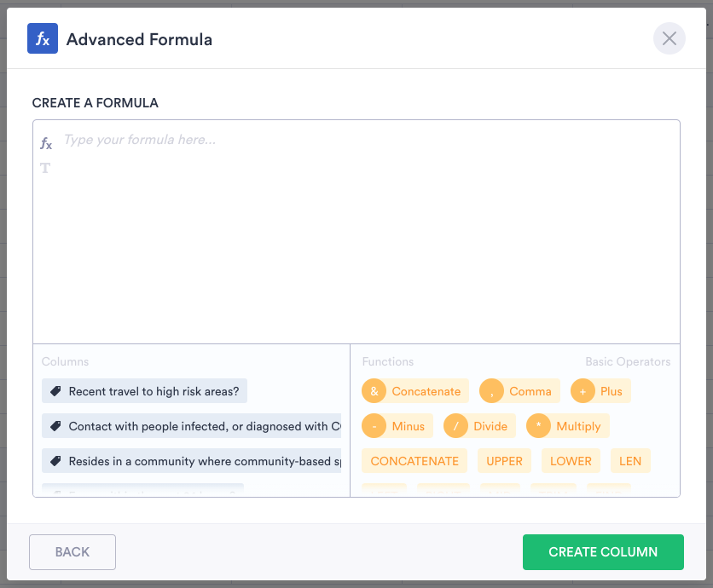713x588 pixels.
Task: Insert "Resides in a community" column
Action: 192,461
